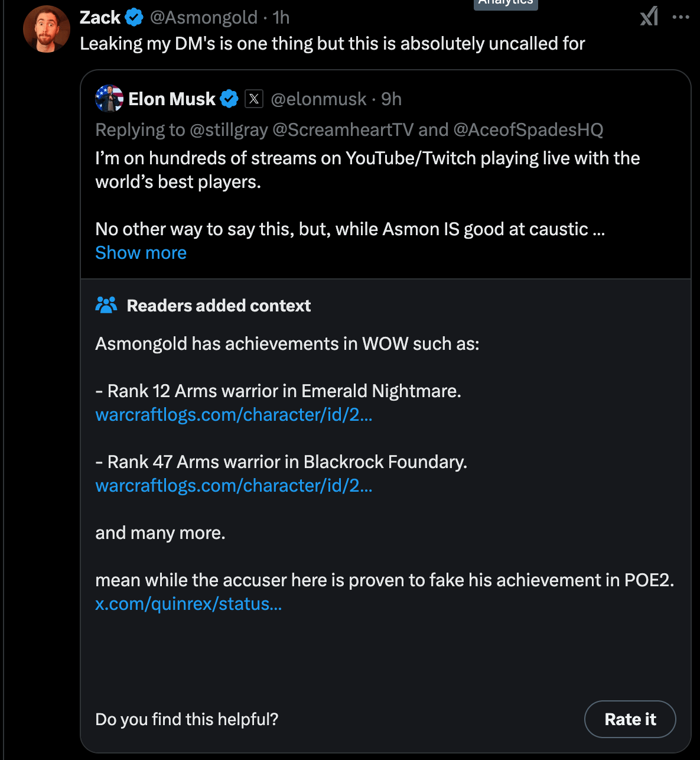Viewport: 700px width, 760px height.
Task: Click the verified badge next to Zack
Action: [134, 17]
